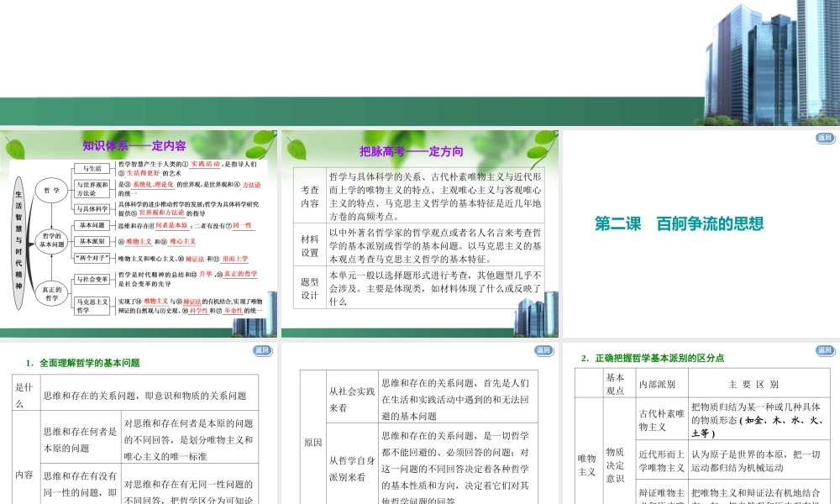This screenshot has width=840, height=504.
Task: Click the red answer 科学性
Action: 199,310
